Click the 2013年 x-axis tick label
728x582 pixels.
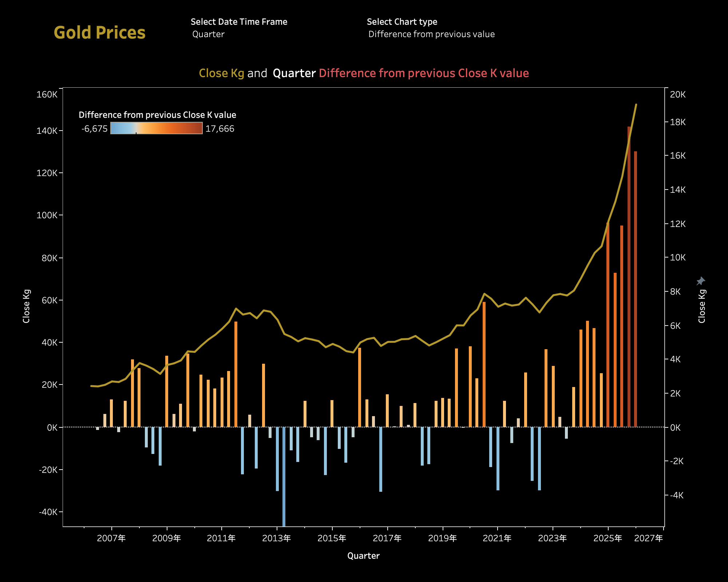276,538
